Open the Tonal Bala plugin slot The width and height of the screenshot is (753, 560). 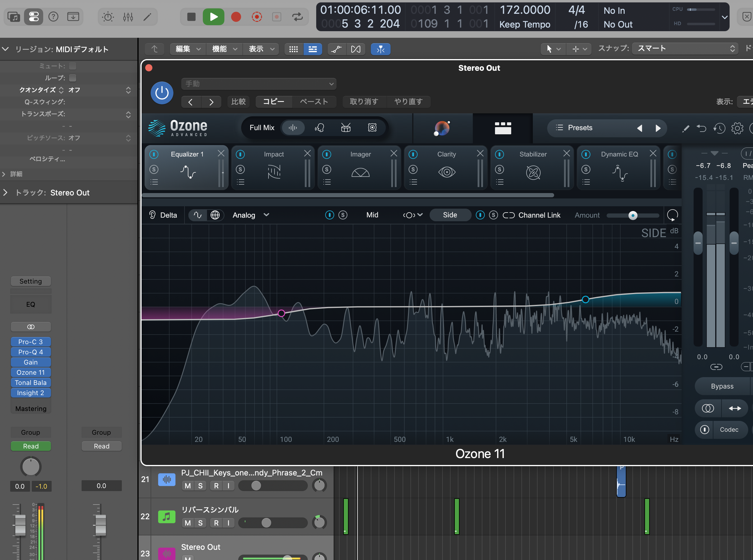point(31,382)
